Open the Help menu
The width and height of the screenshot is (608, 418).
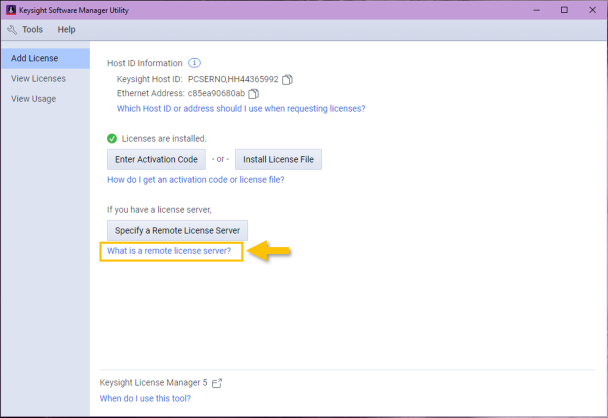(66, 29)
